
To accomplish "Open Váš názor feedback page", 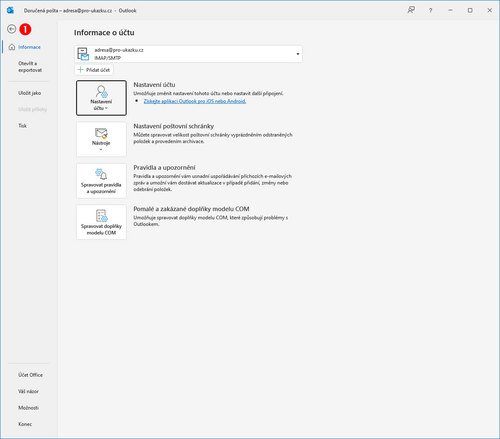I will [28, 391].
